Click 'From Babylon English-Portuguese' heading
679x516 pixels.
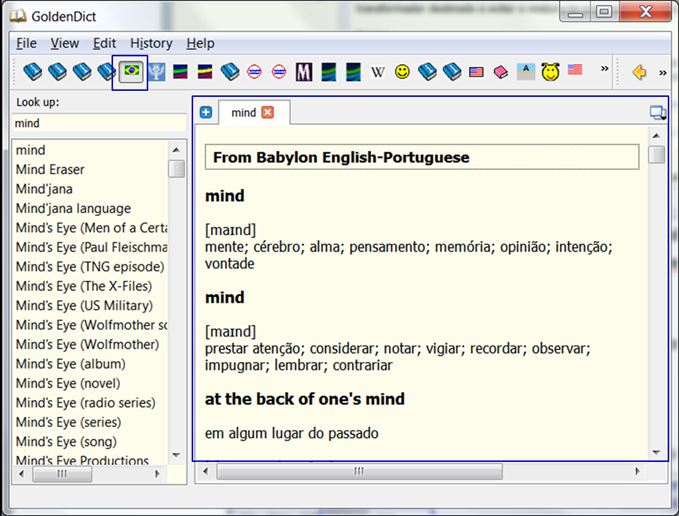[x=341, y=157]
